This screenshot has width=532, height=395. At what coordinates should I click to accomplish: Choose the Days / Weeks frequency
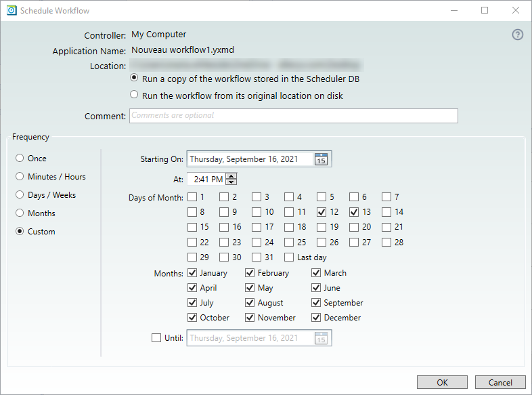(20, 195)
